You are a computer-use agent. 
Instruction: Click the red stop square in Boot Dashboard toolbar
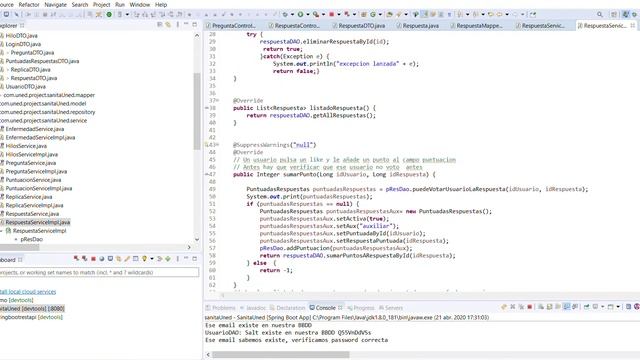point(93,259)
